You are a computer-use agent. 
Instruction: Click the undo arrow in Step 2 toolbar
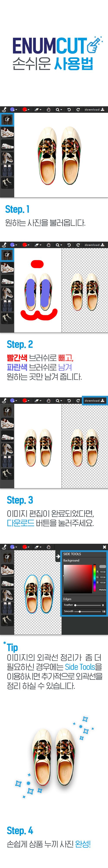(69, 245)
